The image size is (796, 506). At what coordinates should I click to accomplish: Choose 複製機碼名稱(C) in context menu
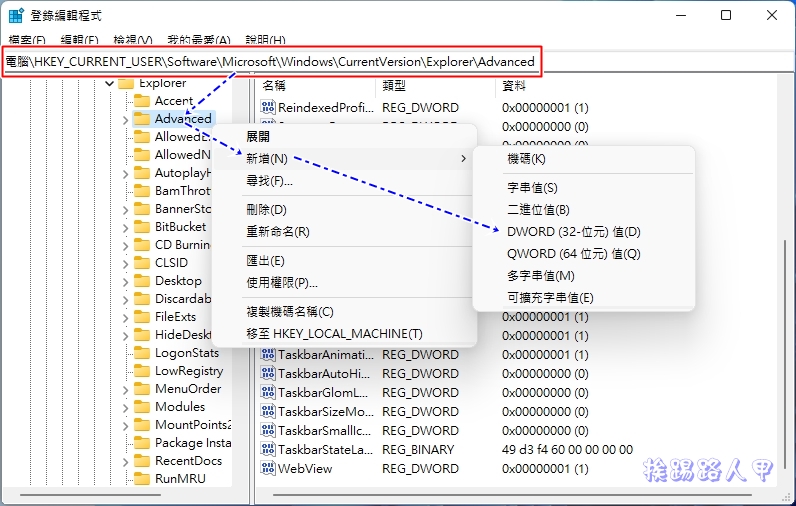344,312
